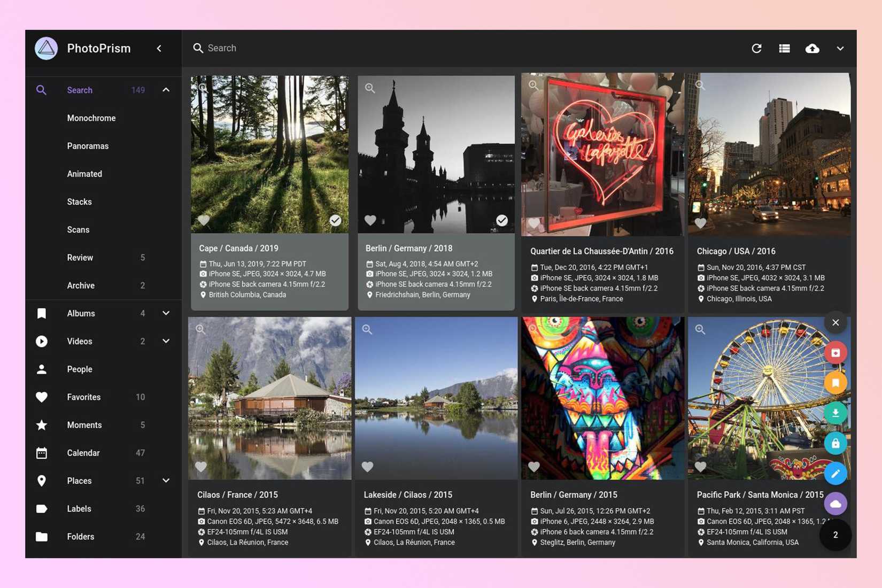Collapse the sidebar with the left chevron

pyautogui.click(x=159, y=48)
